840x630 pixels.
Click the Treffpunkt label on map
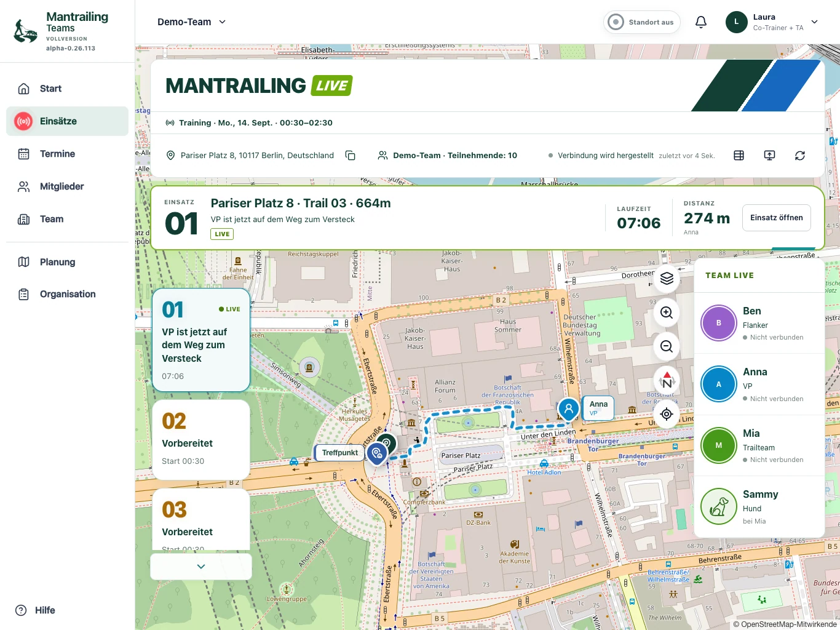[x=339, y=453]
